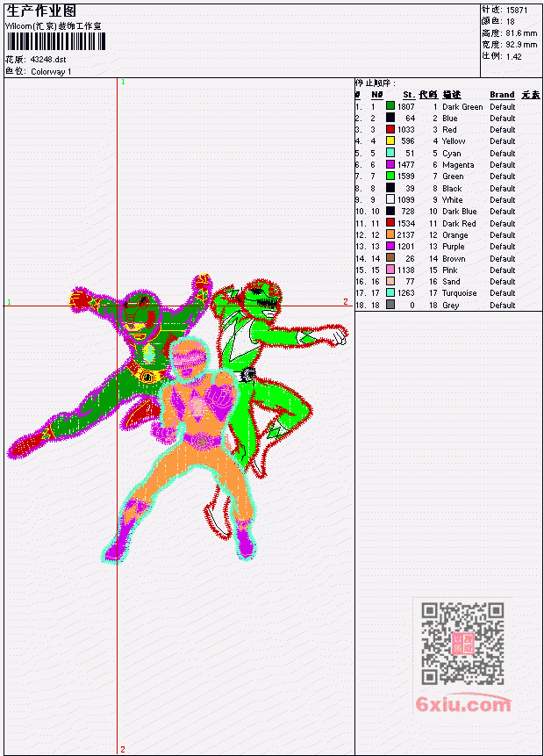This screenshot has width=544, height=756.
Task: Click the file name 43248.dst
Action: pyautogui.click(x=48, y=60)
